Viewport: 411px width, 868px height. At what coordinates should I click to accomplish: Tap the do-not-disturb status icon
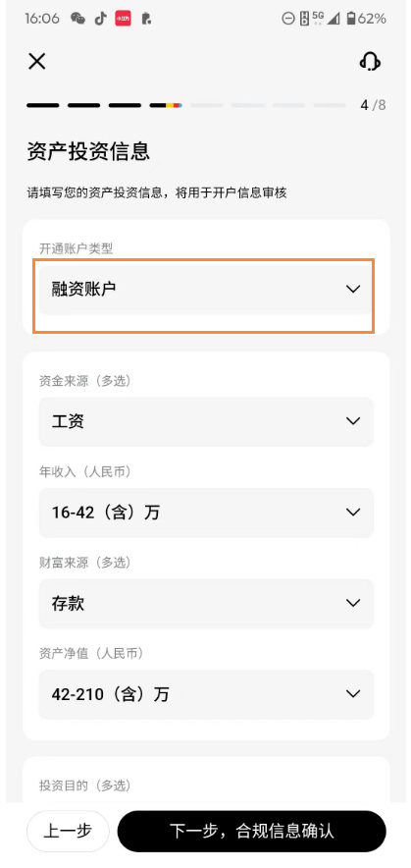click(287, 19)
